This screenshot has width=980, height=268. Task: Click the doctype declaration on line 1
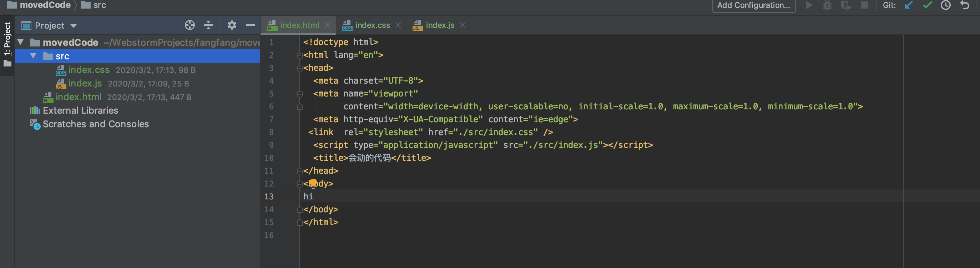tap(340, 42)
